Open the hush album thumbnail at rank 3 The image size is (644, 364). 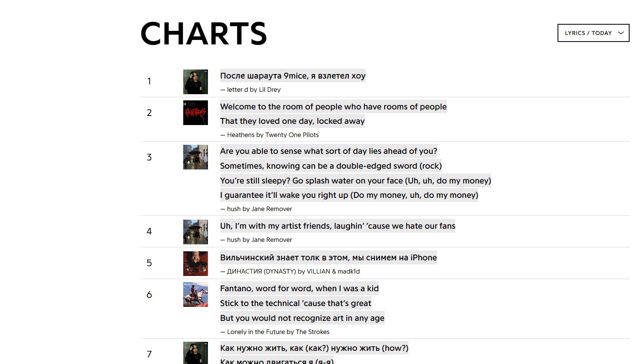pyautogui.click(x=196, y=157)
